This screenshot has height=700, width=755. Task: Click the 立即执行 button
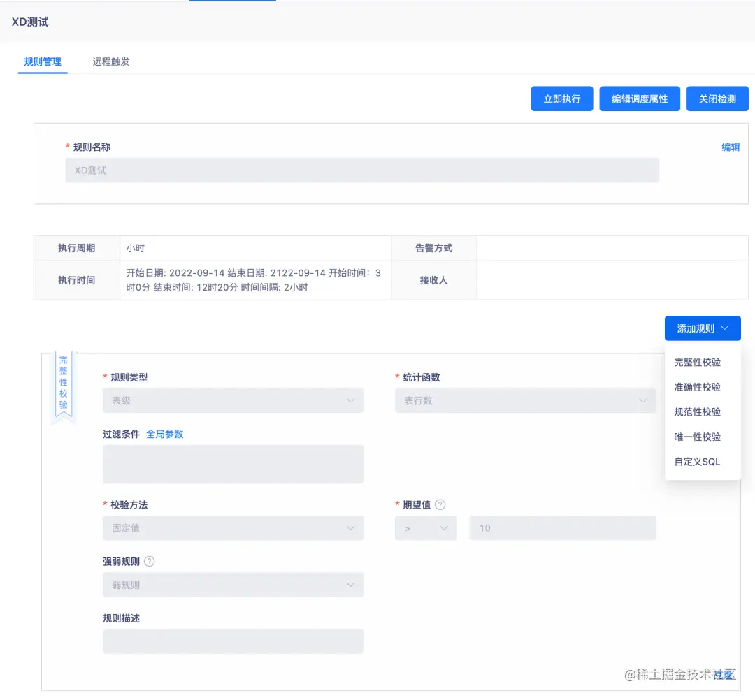(x=562, y=99)
